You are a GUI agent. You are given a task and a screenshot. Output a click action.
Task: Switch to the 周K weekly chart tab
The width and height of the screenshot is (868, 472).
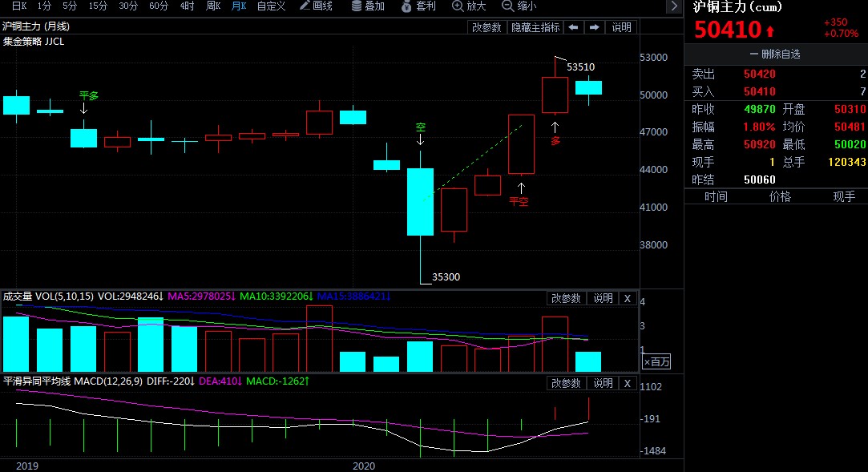tap(213, 6)
